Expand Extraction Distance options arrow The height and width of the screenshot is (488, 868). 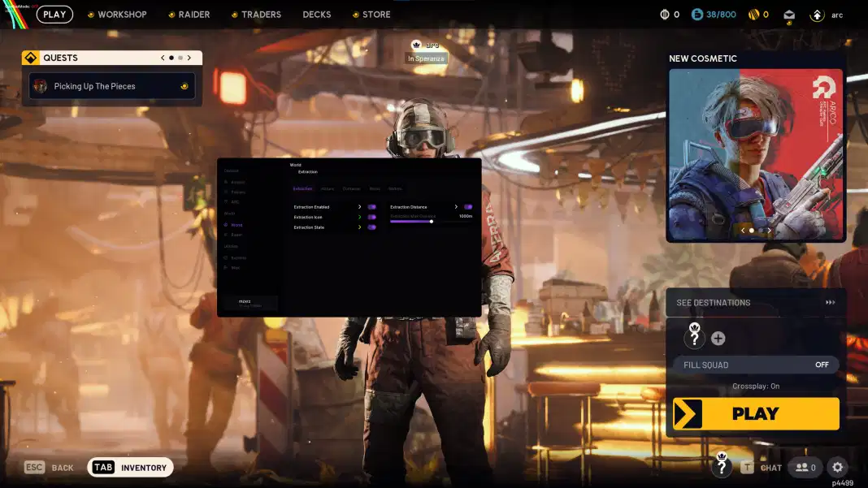[456, 207]
